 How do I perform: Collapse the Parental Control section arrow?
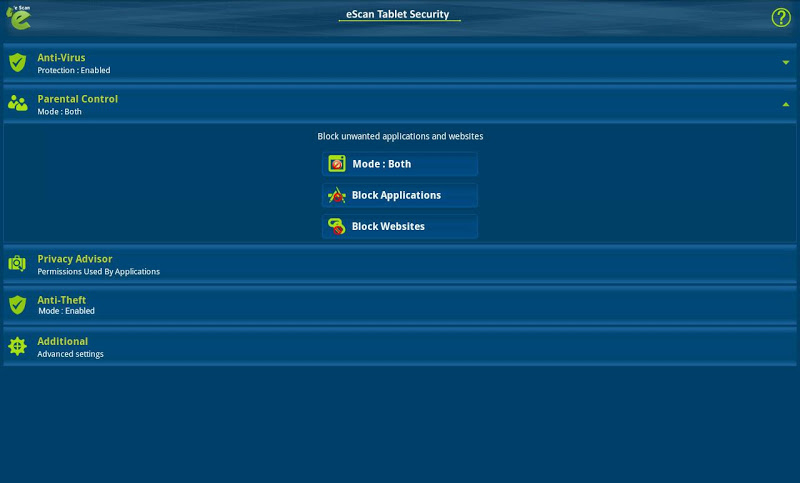point(786,104)
